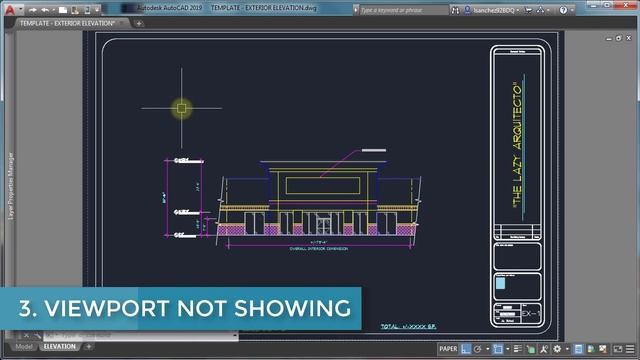Click the Autodesk account user icon

467,10
